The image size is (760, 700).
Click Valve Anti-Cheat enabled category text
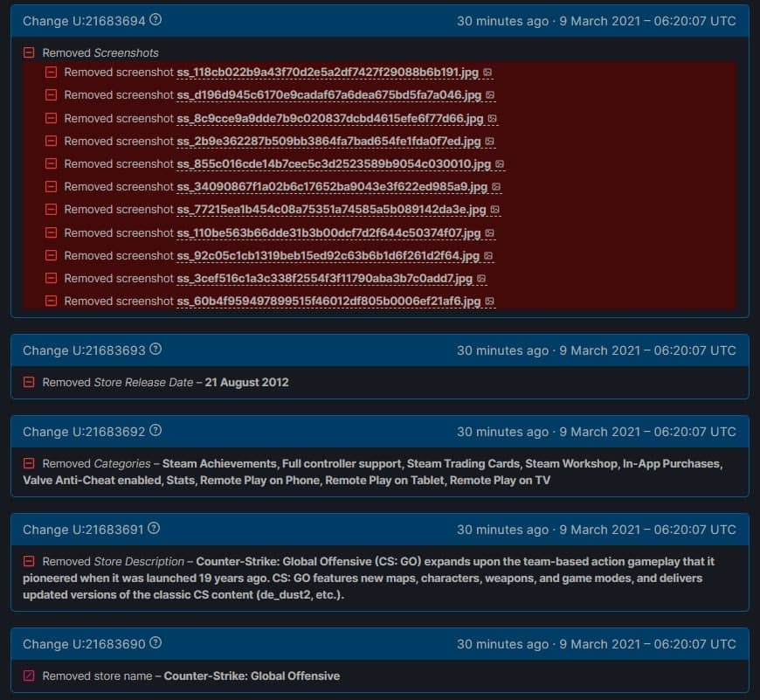(x=92, y=480)
